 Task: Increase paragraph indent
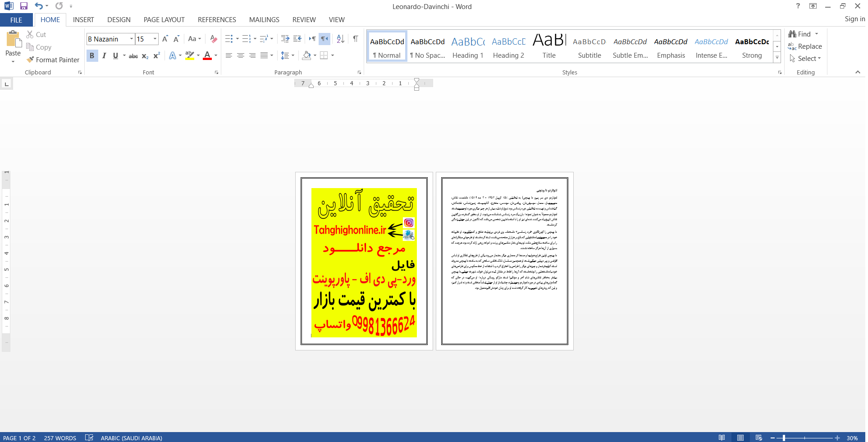click(297, 39)
